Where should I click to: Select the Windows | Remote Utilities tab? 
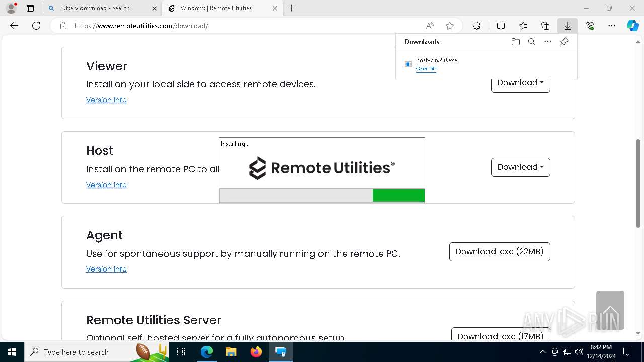pos(222,8)
